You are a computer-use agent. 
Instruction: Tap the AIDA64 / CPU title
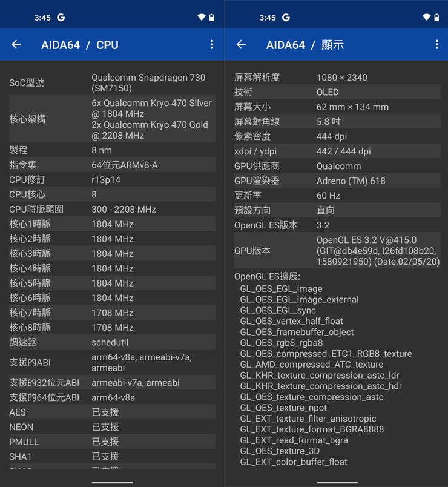[80, 45]
